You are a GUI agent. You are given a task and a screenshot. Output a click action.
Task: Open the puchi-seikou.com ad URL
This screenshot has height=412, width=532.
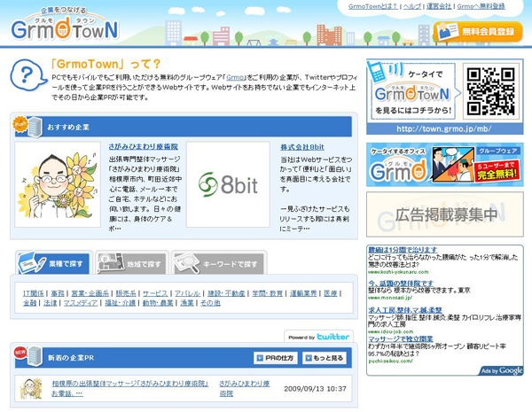(390, 361)
